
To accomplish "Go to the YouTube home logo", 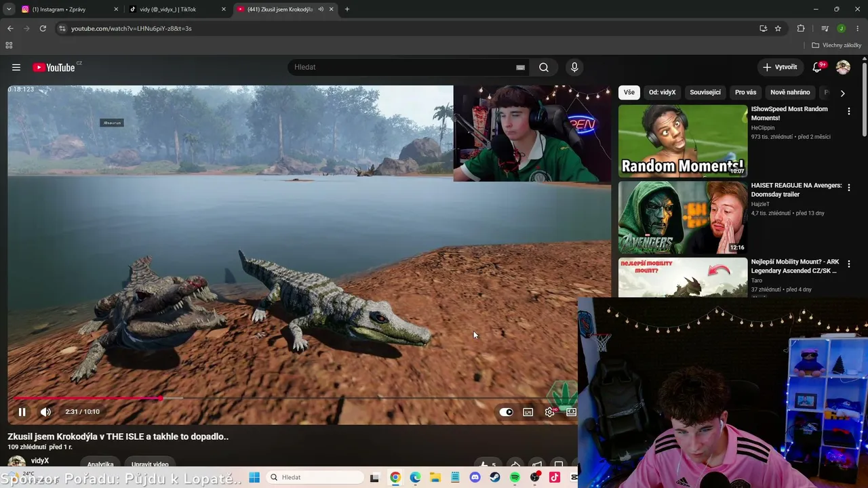I will (54, 67).
